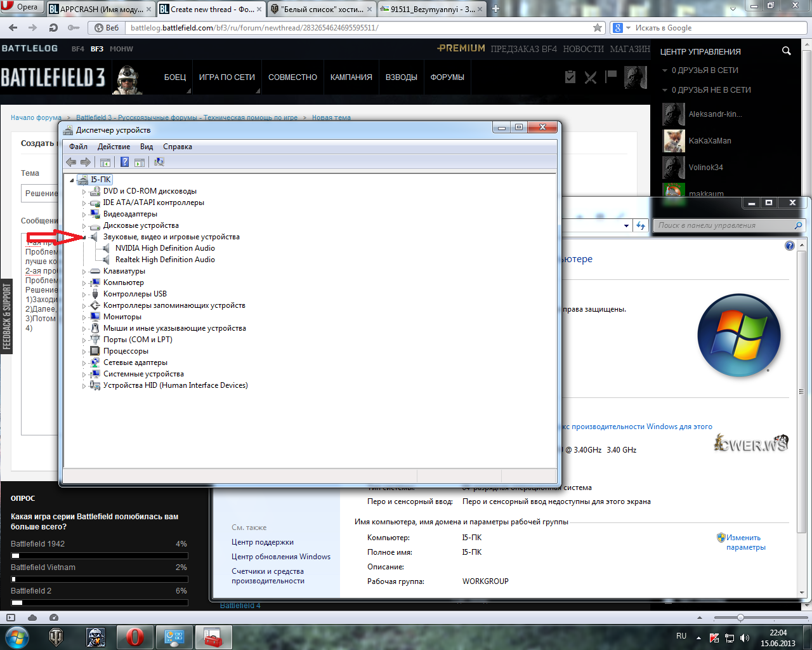This screenshot has height=650, width=812.
Task: Expand the DVD and CD-ROM drives node
Action: click(x=84, y=192)
